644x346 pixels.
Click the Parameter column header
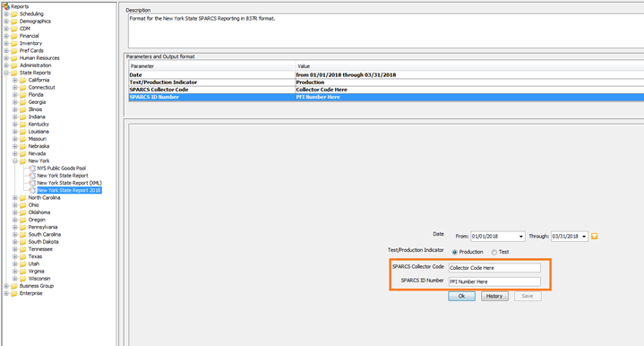[x=212, y=66]
